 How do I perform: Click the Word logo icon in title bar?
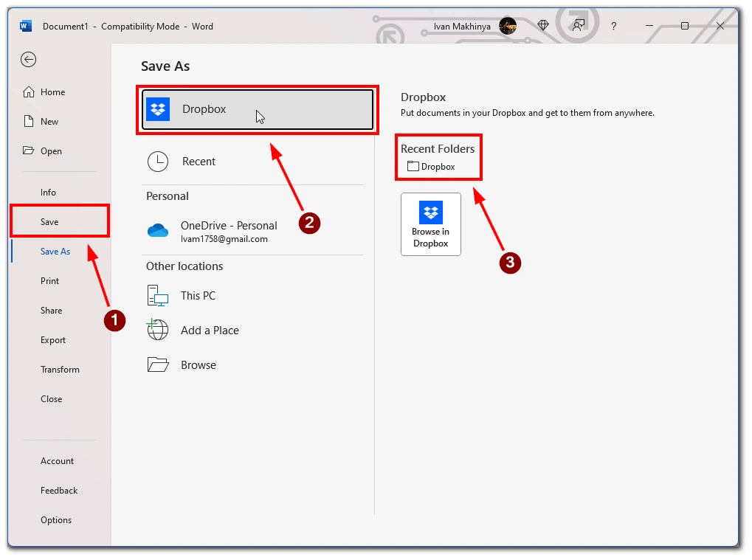point(26,26)
